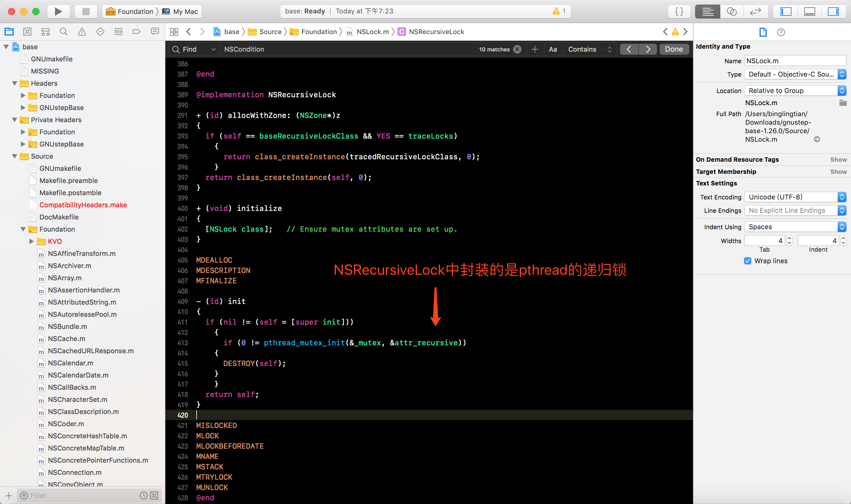Jump to the previous issue
The image size is (851, 504).
pyautogui.click(x=665, y=32)
